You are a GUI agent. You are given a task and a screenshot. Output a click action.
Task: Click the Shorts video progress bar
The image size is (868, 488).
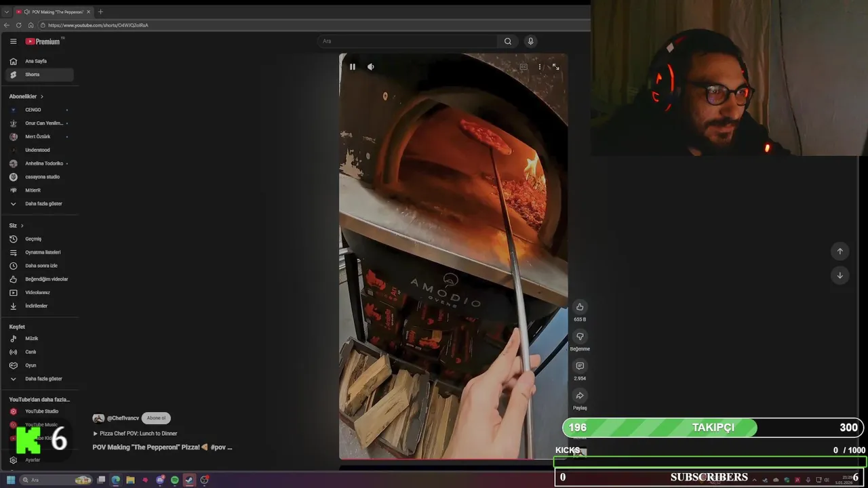coord(453,459)
